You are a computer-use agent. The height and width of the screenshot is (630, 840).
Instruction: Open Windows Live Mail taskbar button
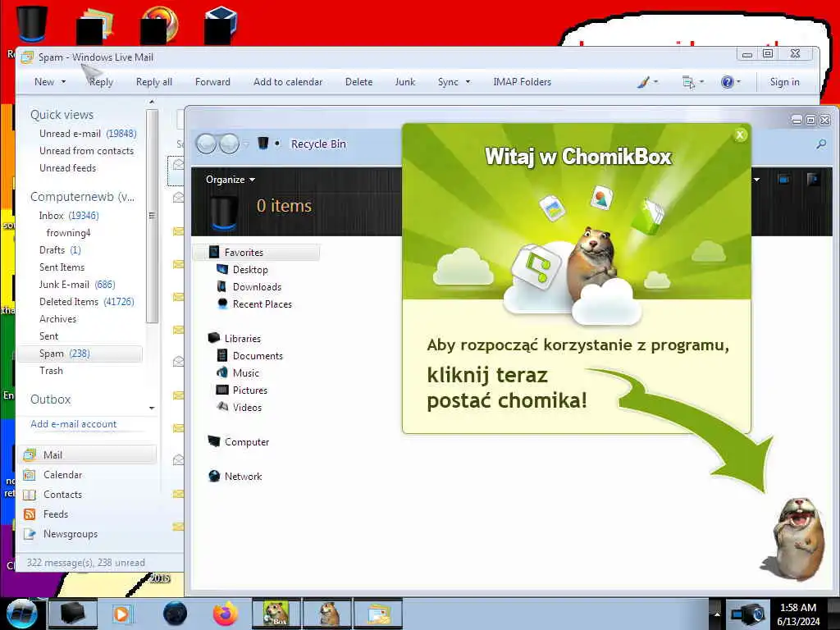coord(378,614)
